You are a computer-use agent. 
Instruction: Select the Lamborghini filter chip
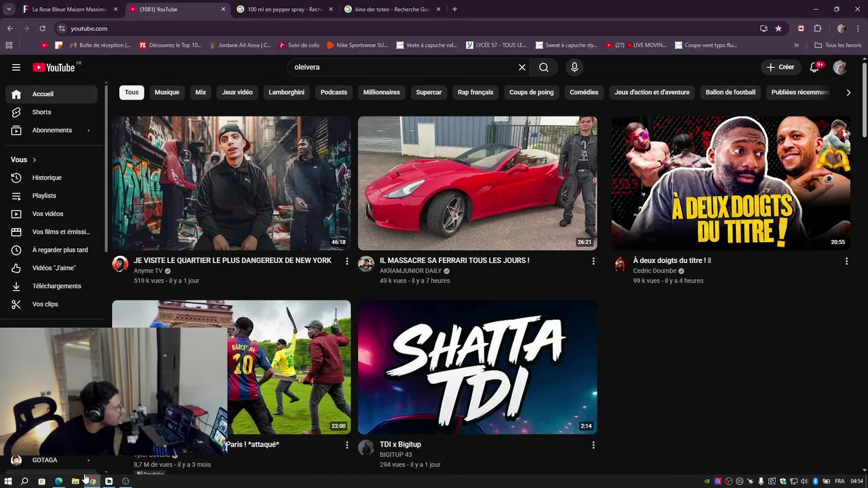coord(287,92)
